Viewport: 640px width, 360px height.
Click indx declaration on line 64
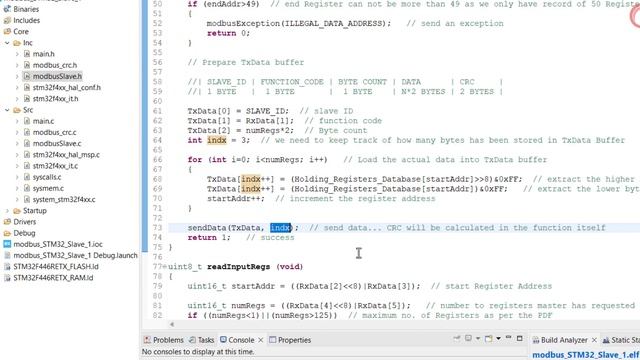(x=216, y=140)
